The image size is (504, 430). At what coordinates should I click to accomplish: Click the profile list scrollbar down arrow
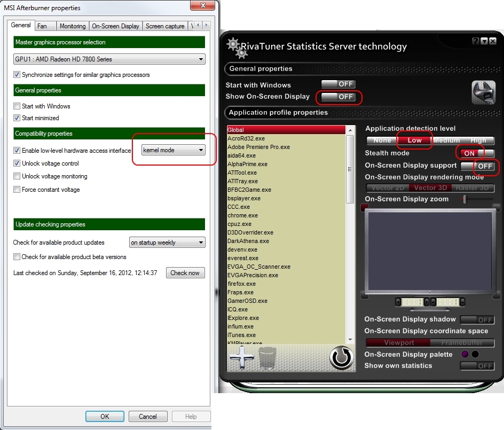(350, 340)
